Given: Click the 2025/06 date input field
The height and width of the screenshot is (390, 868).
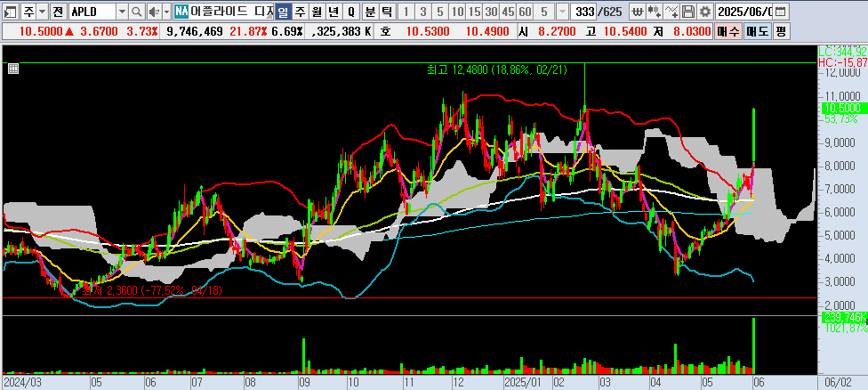Looking at the screenshot, I should click(744, 11).
